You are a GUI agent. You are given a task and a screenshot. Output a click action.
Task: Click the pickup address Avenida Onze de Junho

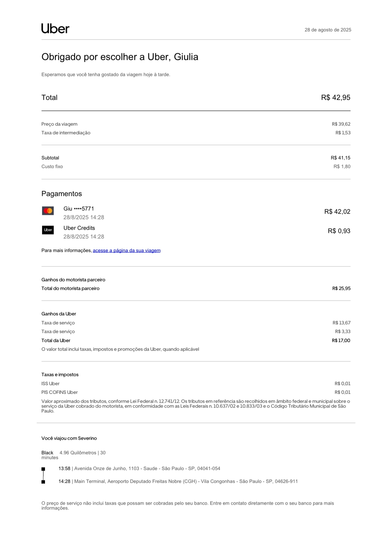click(147, 469)
